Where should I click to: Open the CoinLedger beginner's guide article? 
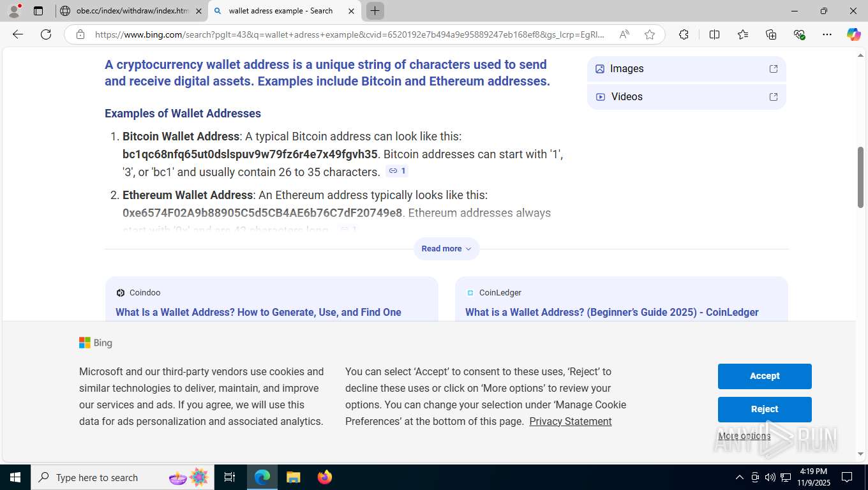point(612,312)
